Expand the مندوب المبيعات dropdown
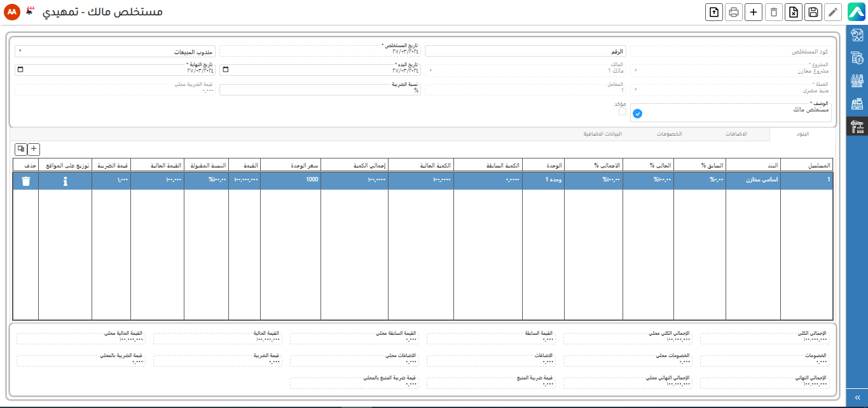The image size is (868, 408). pos(19,51)
